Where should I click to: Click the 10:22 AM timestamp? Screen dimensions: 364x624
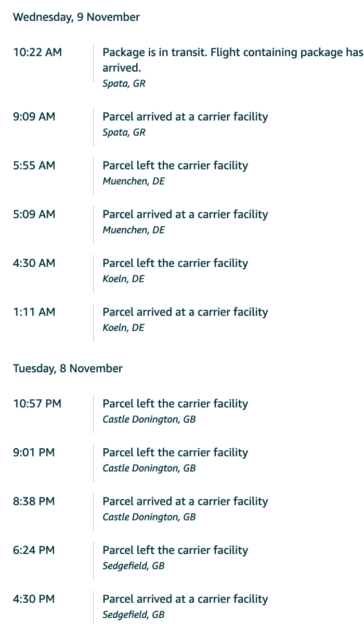click(37, 52)
